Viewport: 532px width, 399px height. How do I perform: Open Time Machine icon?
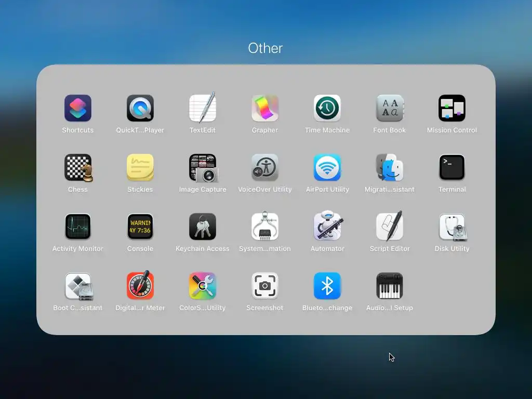click(x=327, y=108)
